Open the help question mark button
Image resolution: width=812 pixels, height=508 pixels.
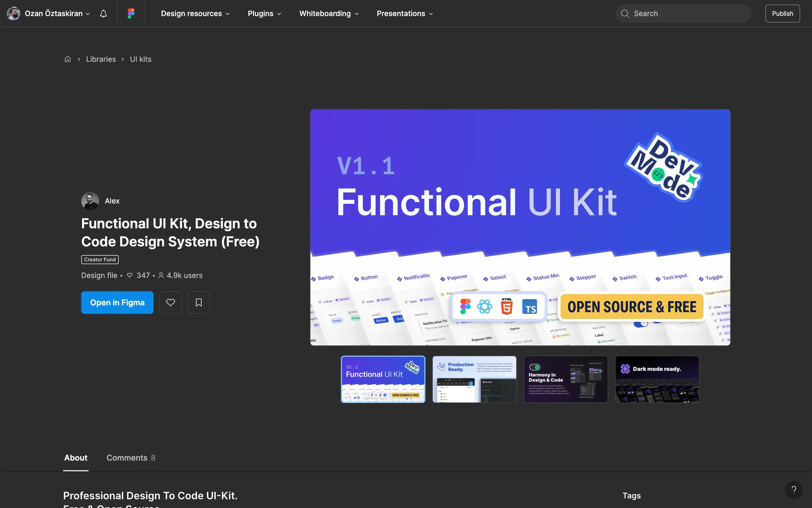tap(794, 490)
